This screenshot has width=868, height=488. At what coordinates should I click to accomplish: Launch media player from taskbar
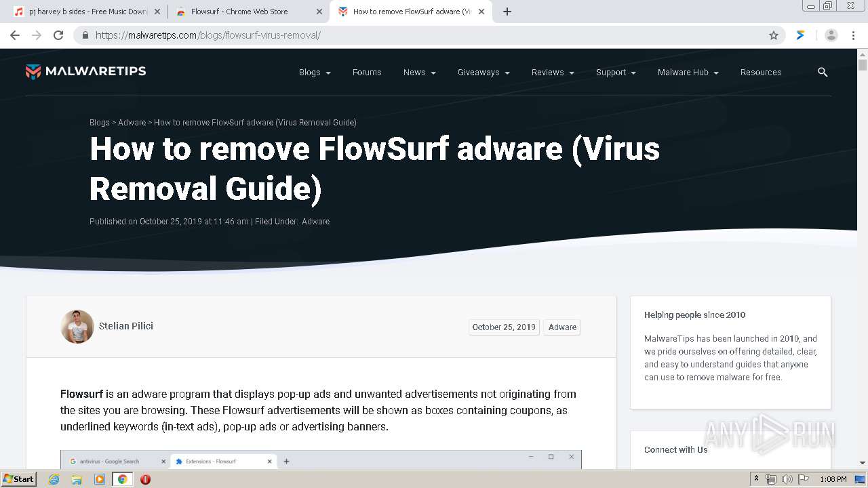[100, 479]
